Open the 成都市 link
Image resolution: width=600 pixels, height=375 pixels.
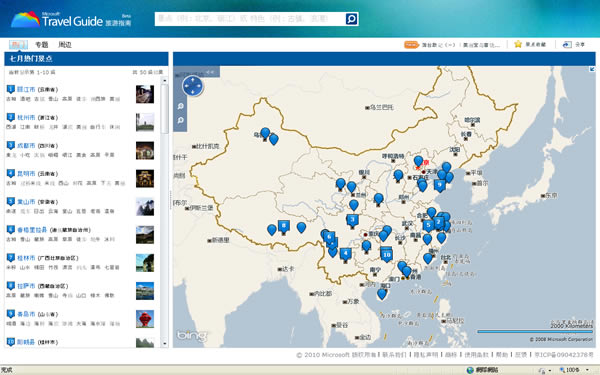26,146
